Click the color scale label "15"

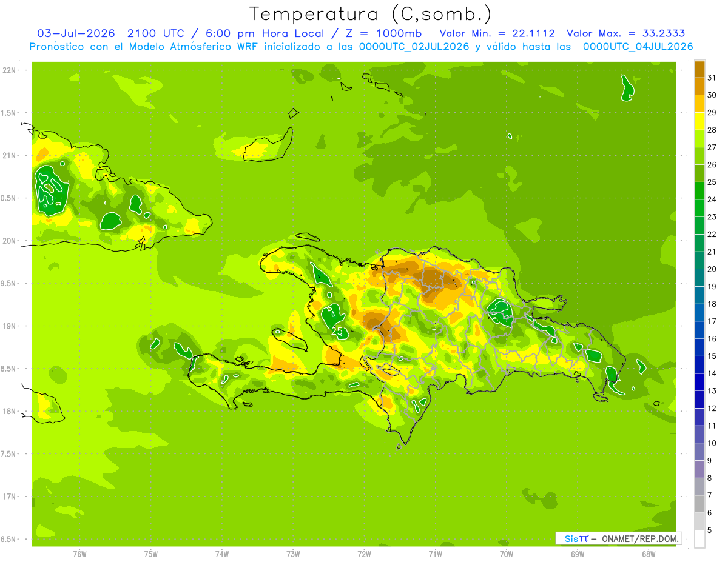point(712,356)
